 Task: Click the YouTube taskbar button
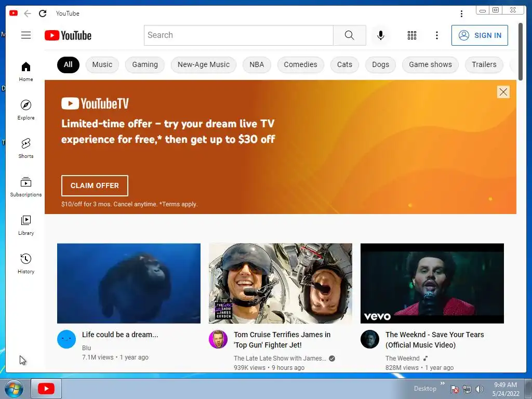pos(46,389)
